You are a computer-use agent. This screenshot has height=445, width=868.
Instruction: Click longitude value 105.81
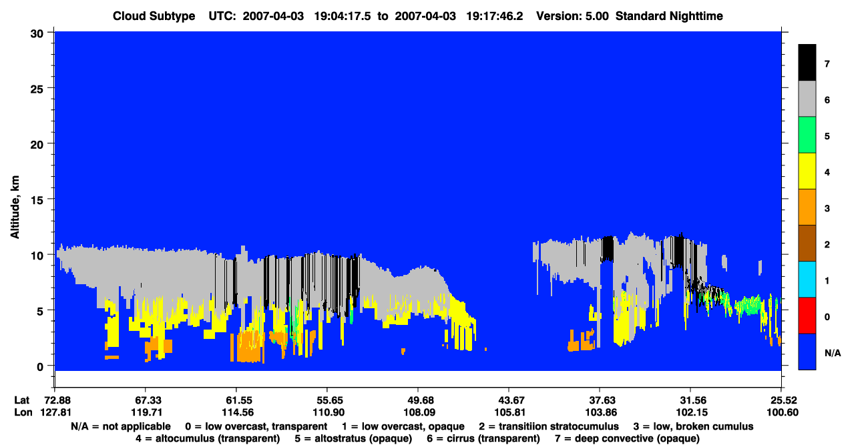point(509,412)
